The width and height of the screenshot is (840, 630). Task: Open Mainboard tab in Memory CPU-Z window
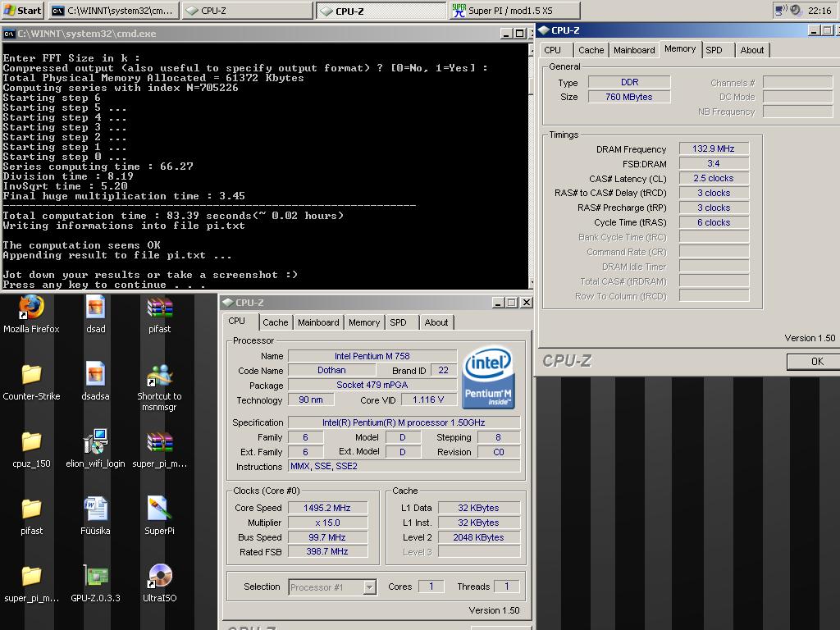pyautogui.click(x=634, y=50)
